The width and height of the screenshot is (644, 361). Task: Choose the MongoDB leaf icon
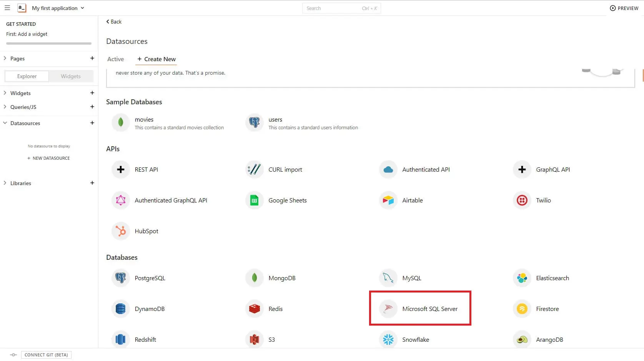pyautogui.click(x=255, y=278)
